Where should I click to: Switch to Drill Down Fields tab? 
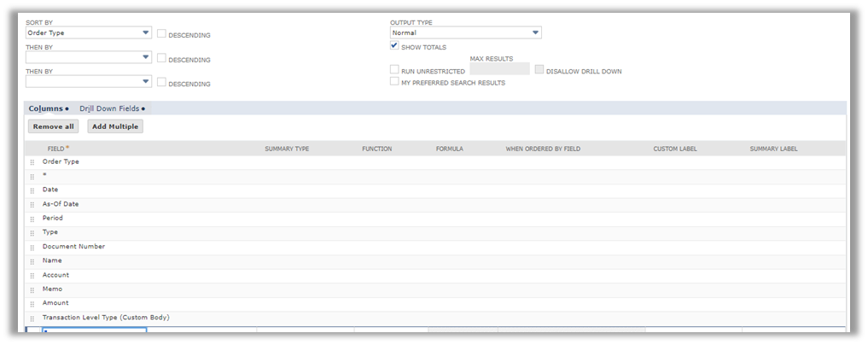click(x=113, y=108)
